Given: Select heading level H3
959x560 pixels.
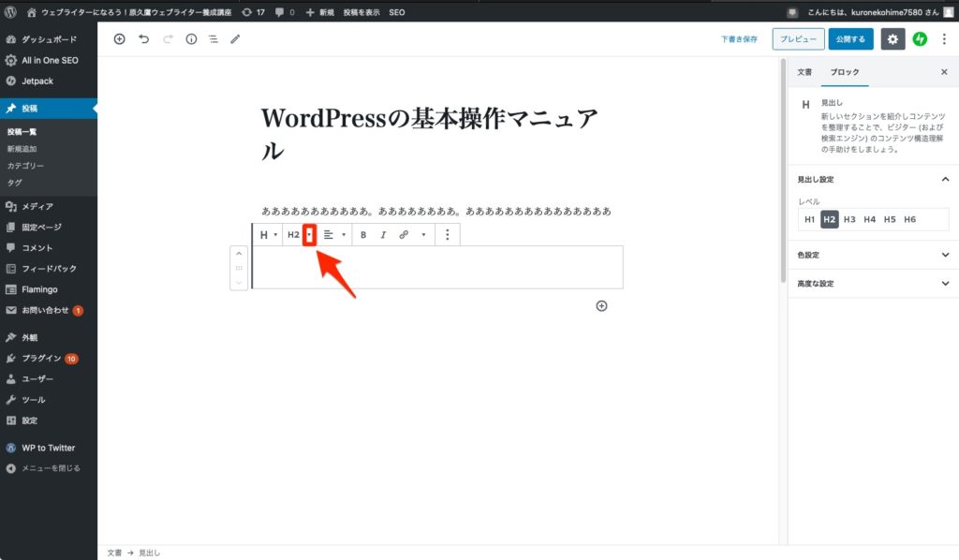Looking at the screenshot, I should tap(849, 219).
